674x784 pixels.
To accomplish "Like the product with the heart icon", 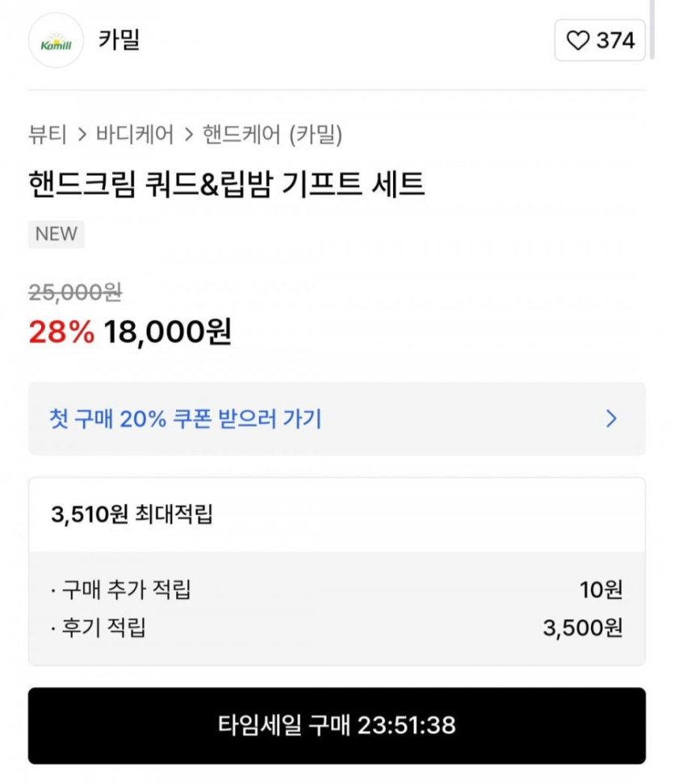I will pos(578,40).
